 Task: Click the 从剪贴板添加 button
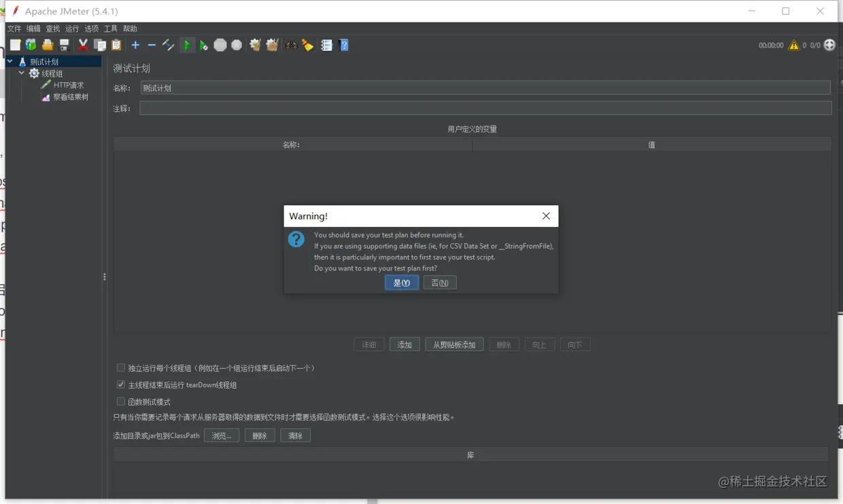tap(455, 344)
